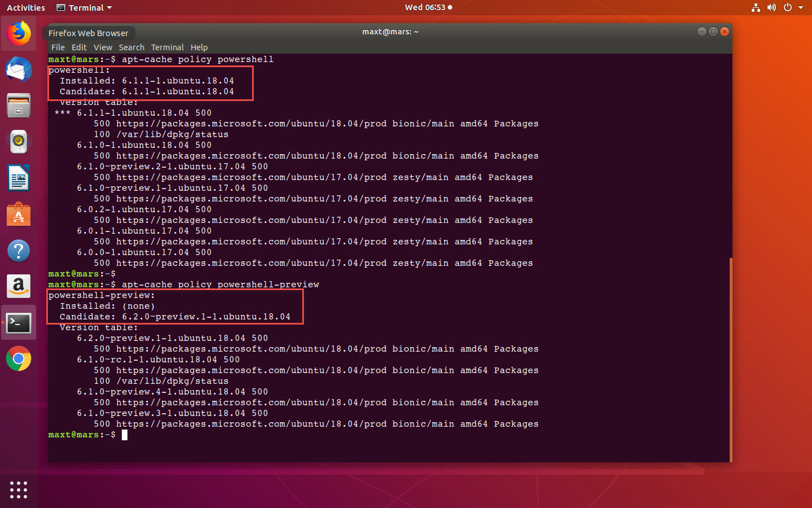Click '6.1.0~preview.4-1.ubuntu.18.04 500' row
This screenshot has width=812, height=508.
(x=173, y=392)
